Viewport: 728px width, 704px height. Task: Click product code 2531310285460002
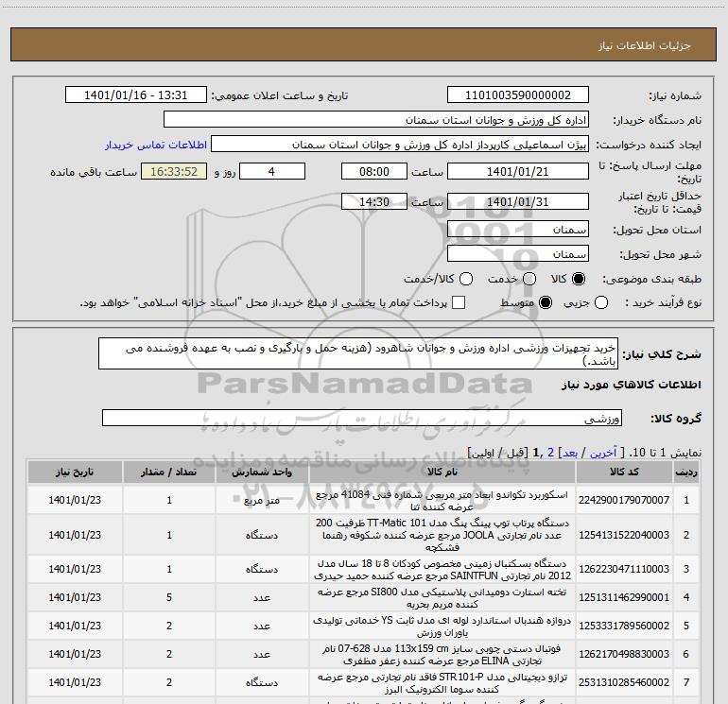[x=624, y=682]
